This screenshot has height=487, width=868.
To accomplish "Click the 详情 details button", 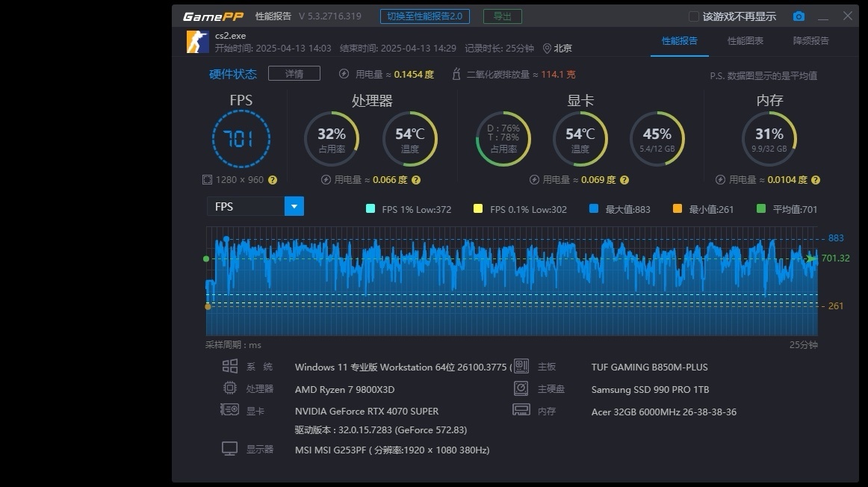I will [294, 74].
